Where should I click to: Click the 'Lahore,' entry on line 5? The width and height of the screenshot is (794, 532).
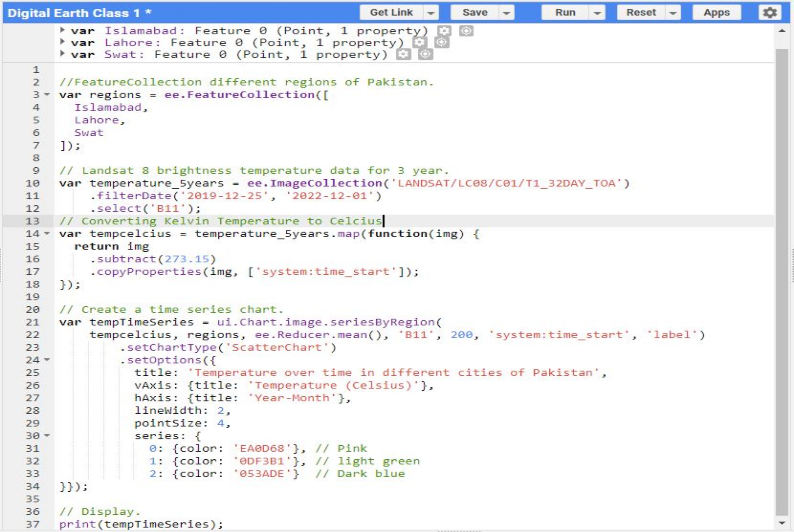[x=100, y=120]
